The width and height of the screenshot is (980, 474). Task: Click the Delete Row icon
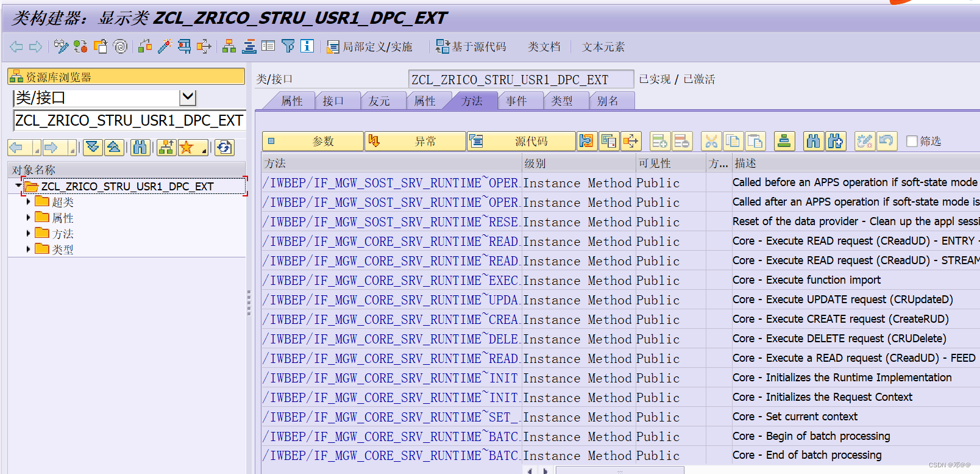tap(681, 142)
